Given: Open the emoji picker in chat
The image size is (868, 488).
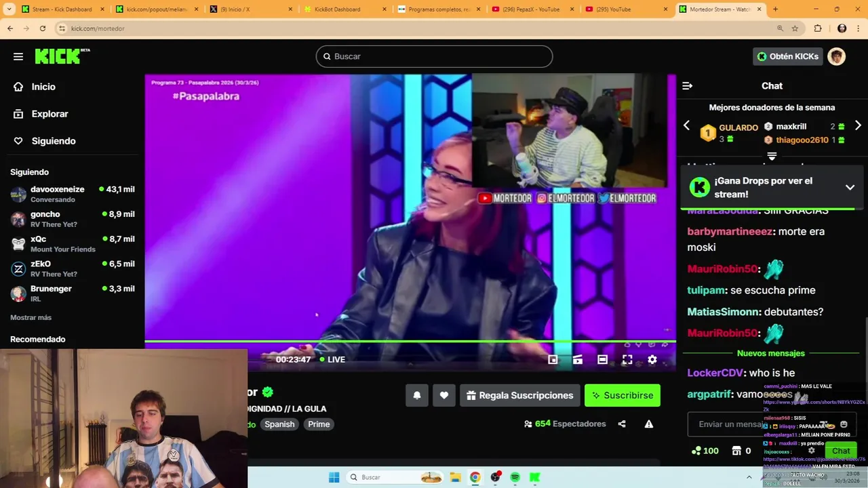Looking at the screenshot, I should coord(844,424).
